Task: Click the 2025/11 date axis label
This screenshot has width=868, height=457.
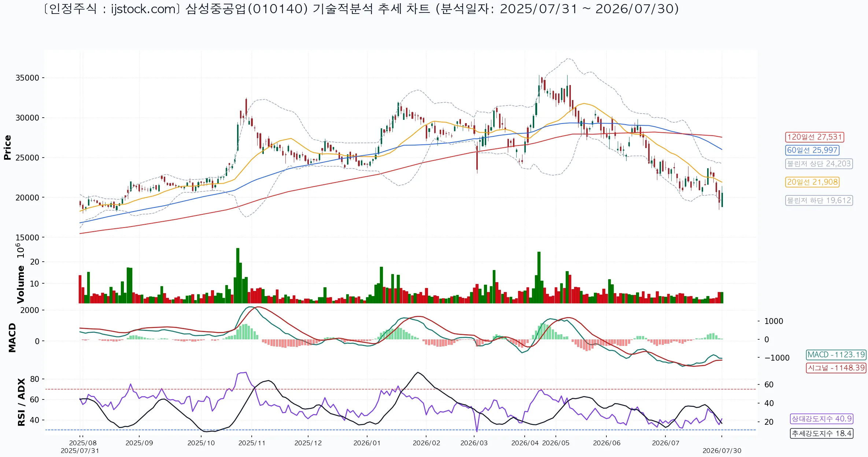Action: point(252,443)
